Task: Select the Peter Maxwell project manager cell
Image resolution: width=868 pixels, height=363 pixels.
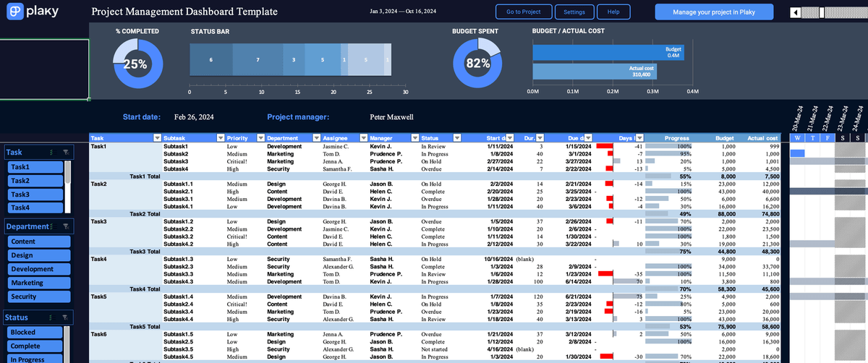Action: (391, 117)
